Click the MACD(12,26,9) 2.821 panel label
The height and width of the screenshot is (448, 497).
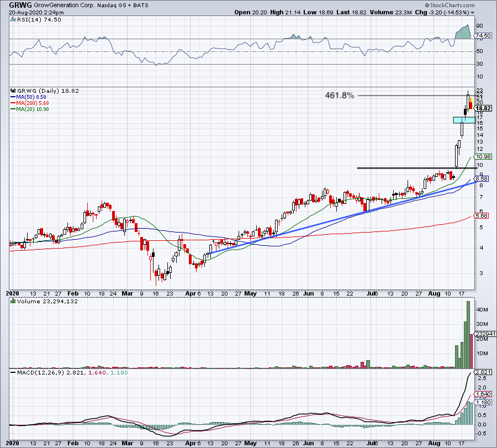click(x=50, y=372)
